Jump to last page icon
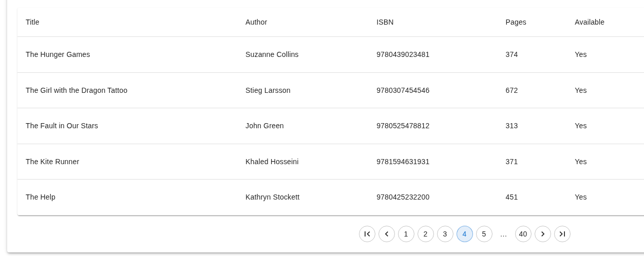Screen dimensions: 644x256 click(562, 234)
